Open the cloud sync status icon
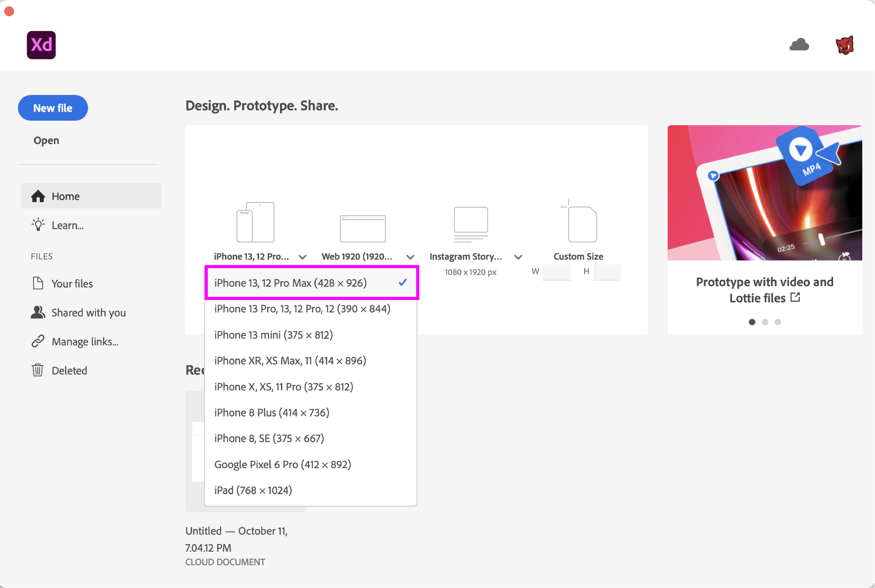The width and height of the screenshot is (875, 588). click(x=799, y=45)
